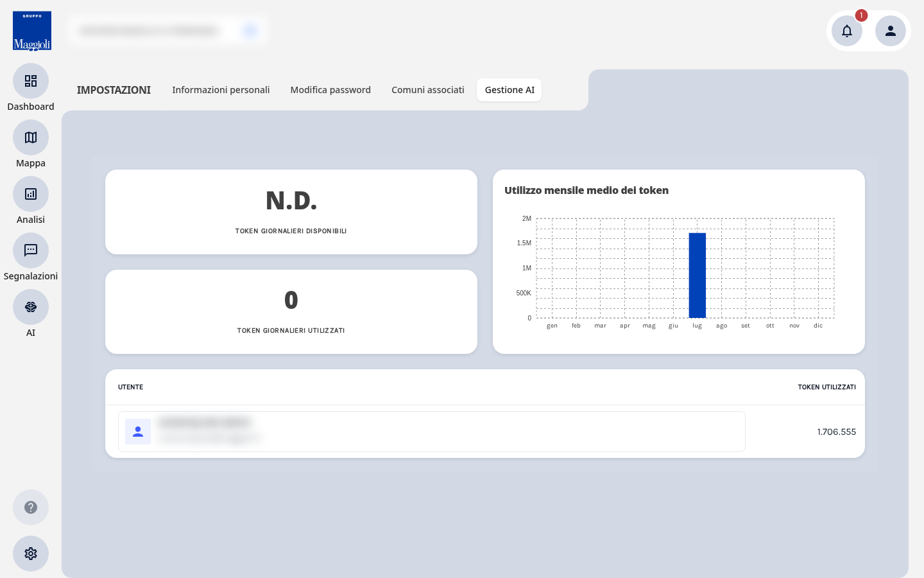Click TOKEN GIORNALIERI DISPONIBILI label

point(291,231)
